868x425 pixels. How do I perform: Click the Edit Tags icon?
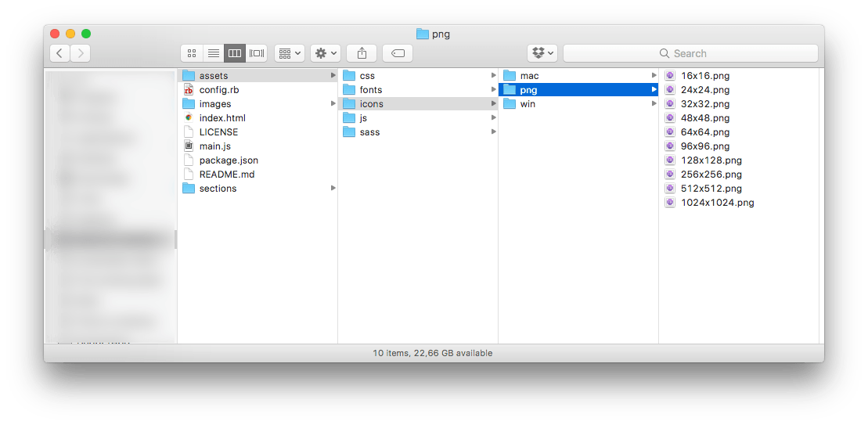(398, 53)
